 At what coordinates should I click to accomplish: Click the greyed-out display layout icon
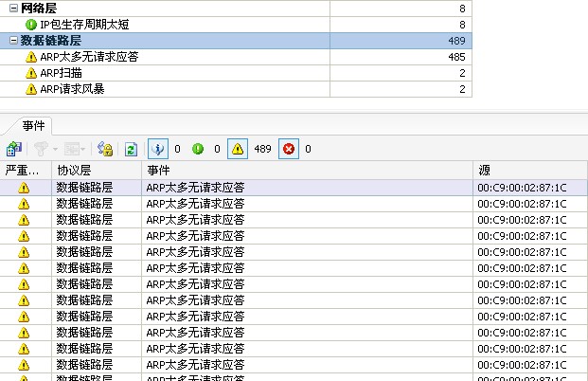[x=71, y=149]
